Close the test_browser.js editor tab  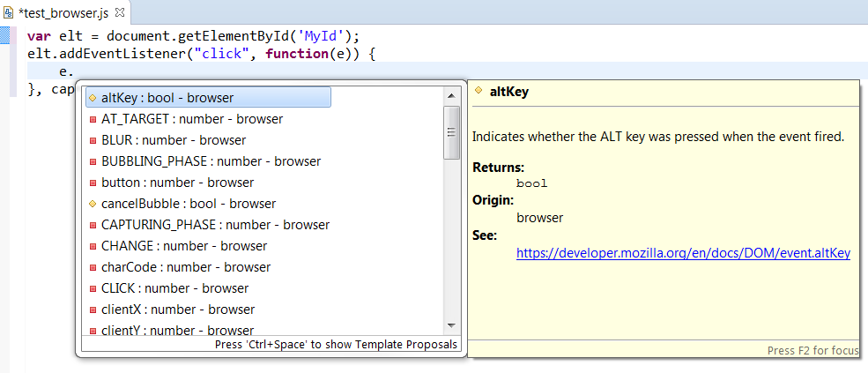coord(121,11)
